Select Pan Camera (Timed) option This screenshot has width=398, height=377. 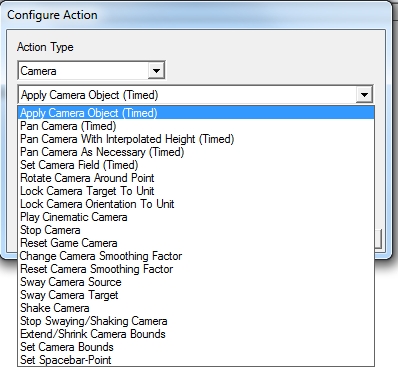pos(196,126)
